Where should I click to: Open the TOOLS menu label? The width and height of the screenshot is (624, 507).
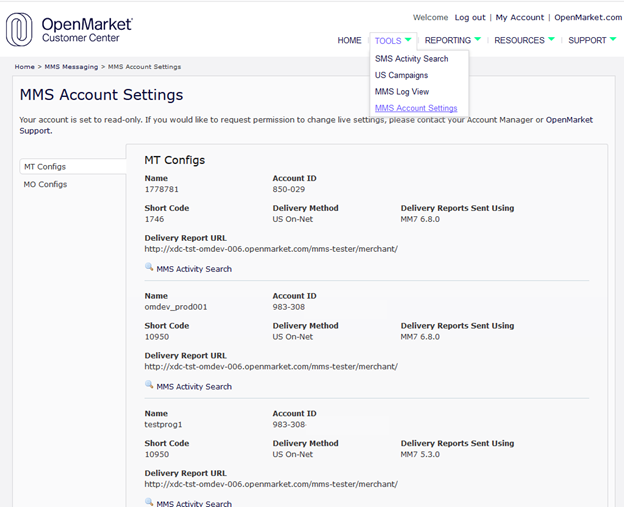coord(388,41)
